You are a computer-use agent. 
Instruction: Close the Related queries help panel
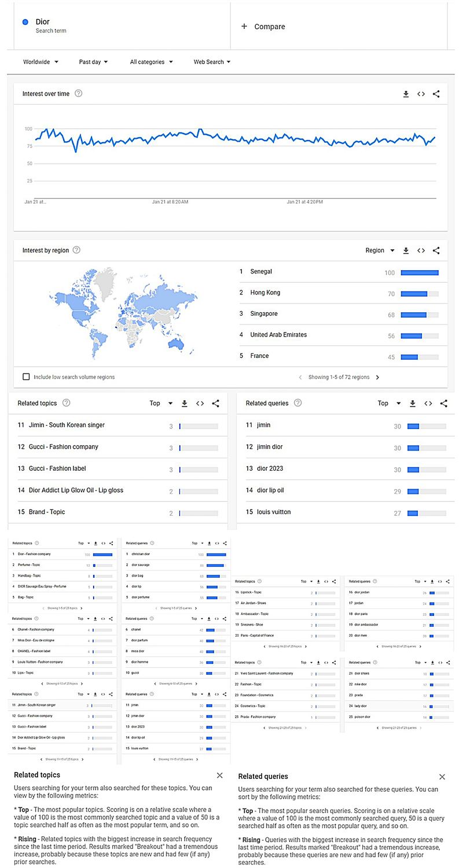442,777
